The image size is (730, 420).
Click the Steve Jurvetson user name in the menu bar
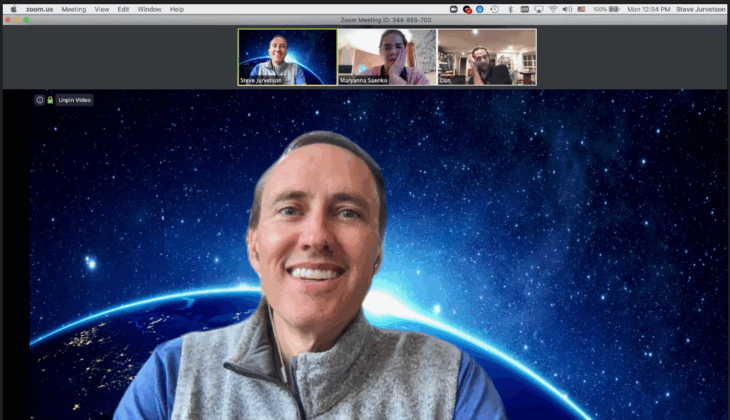click(x=701, y=9)
